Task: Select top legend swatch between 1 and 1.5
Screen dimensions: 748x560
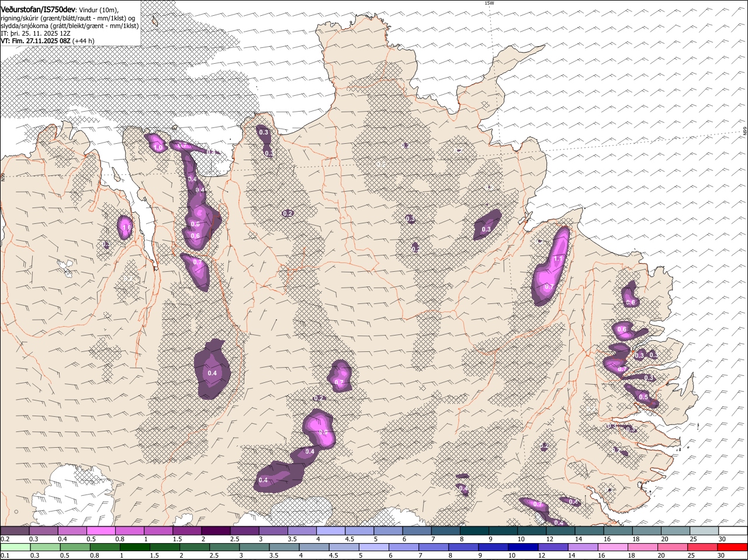Action: (158, 530)
